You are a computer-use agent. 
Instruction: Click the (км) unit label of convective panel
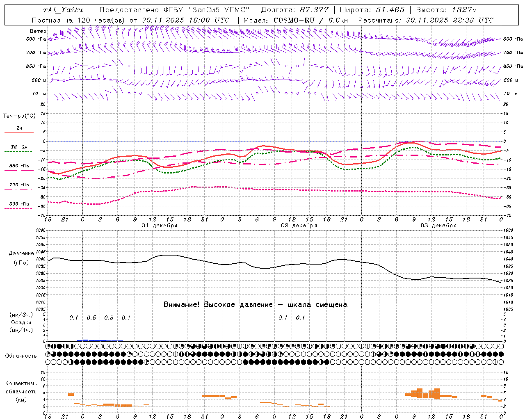point(21,399)
